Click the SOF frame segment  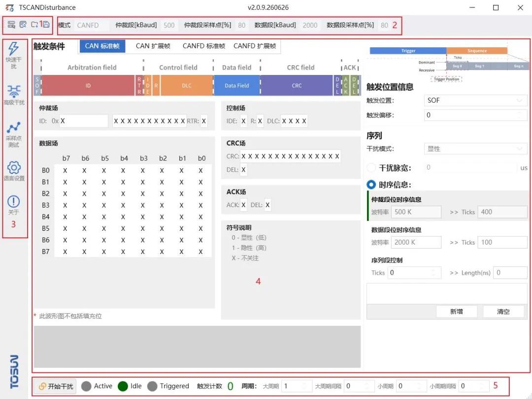pos(37,86)
